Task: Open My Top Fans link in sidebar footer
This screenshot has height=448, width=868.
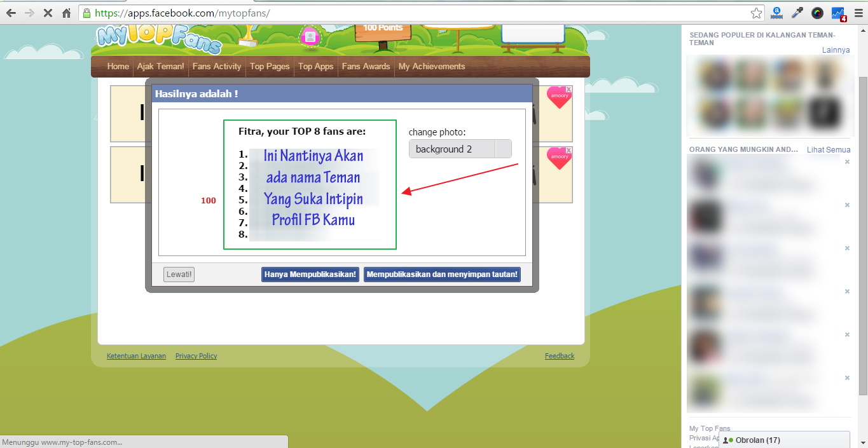Action: [710, 428]
